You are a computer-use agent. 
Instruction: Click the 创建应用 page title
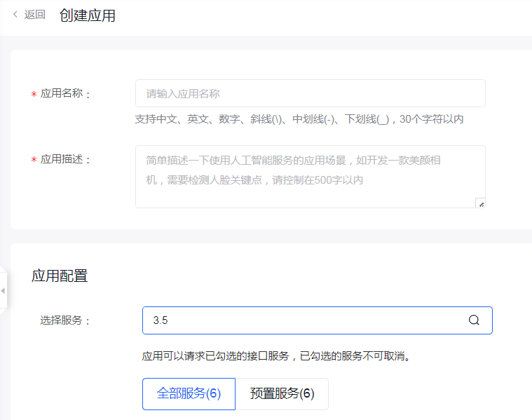[x=88, y=15]
